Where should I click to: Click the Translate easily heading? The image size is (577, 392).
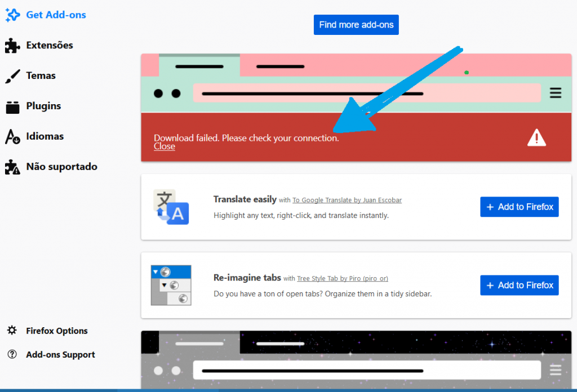tap(245, 199)
